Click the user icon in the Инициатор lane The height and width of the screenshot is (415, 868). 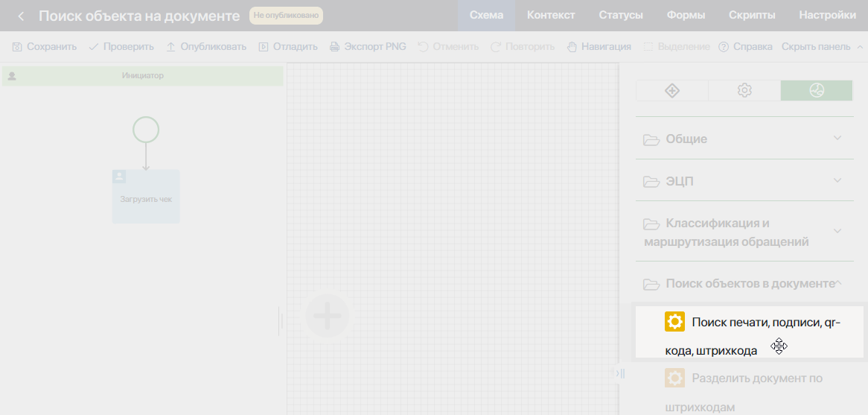click(x=12, y=76)
